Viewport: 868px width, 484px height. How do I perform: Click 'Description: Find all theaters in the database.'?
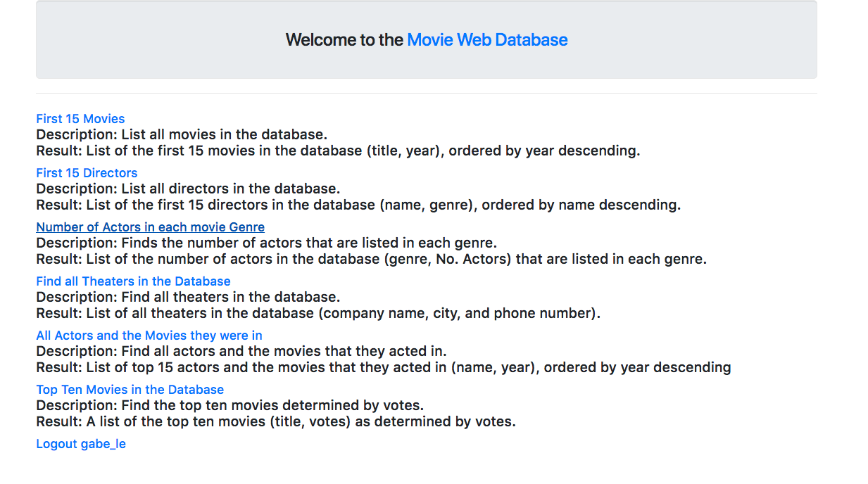pos(188,297)
